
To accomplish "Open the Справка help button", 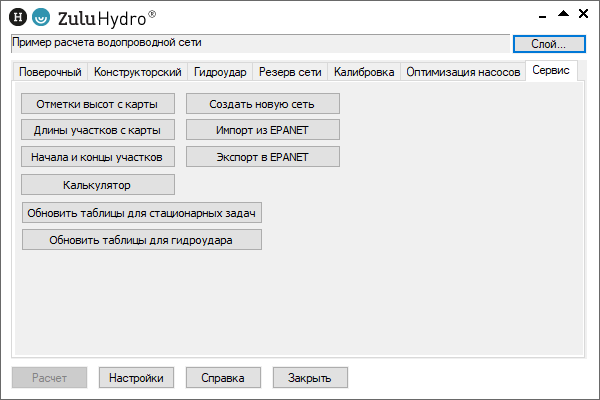I will pyautogui.click(x=224, y=377).
